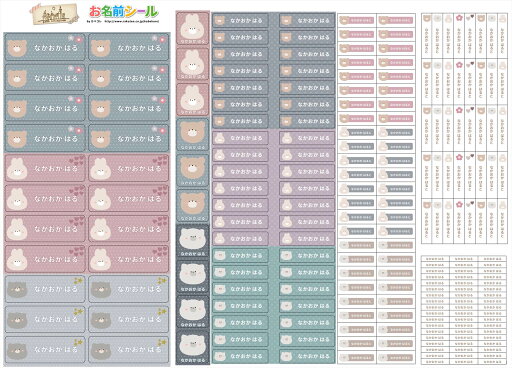Select the top-left medium grey-blue bear label
The height and width of the screenshot is (368, 512).
coord(240,20)
